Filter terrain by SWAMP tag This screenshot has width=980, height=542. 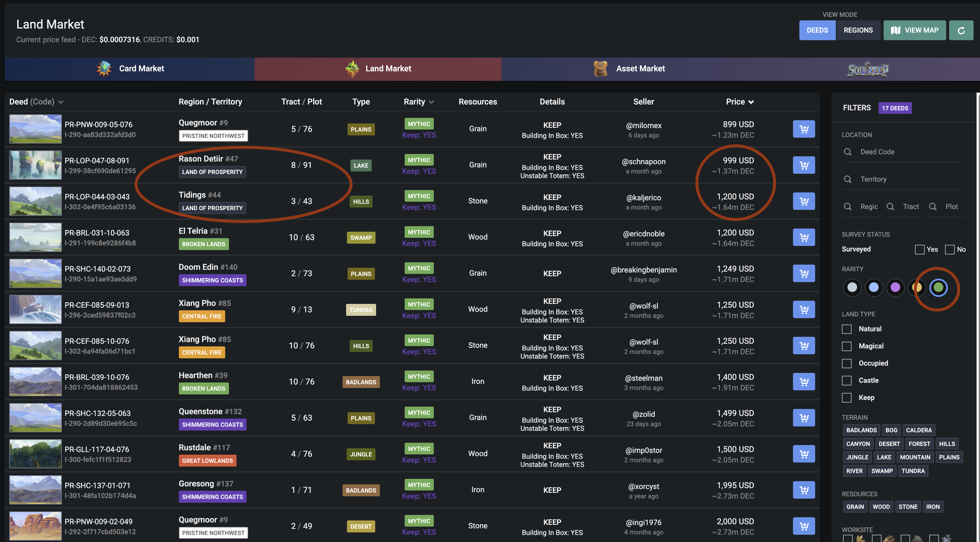(x=882, y=471)
